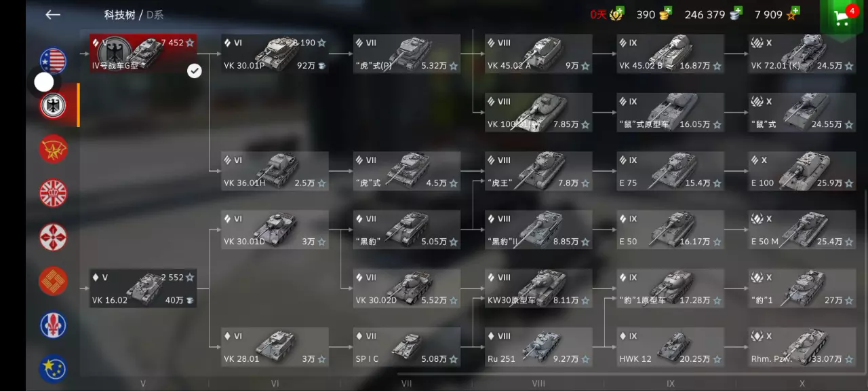This screenshot has width=868, height=391.
Task: Open the VK 16.02 tank card
Action: [x=143, y=288]
